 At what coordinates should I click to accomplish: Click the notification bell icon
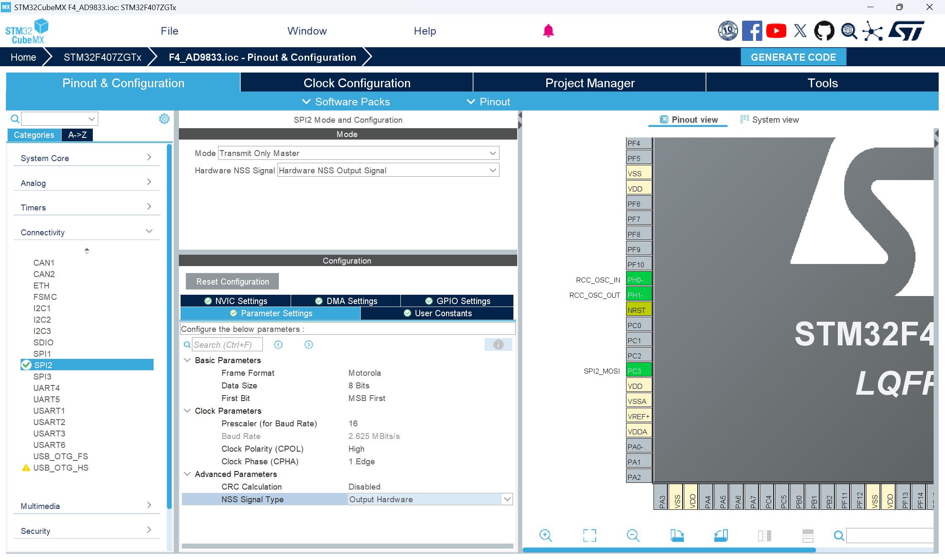coord(548,31)
